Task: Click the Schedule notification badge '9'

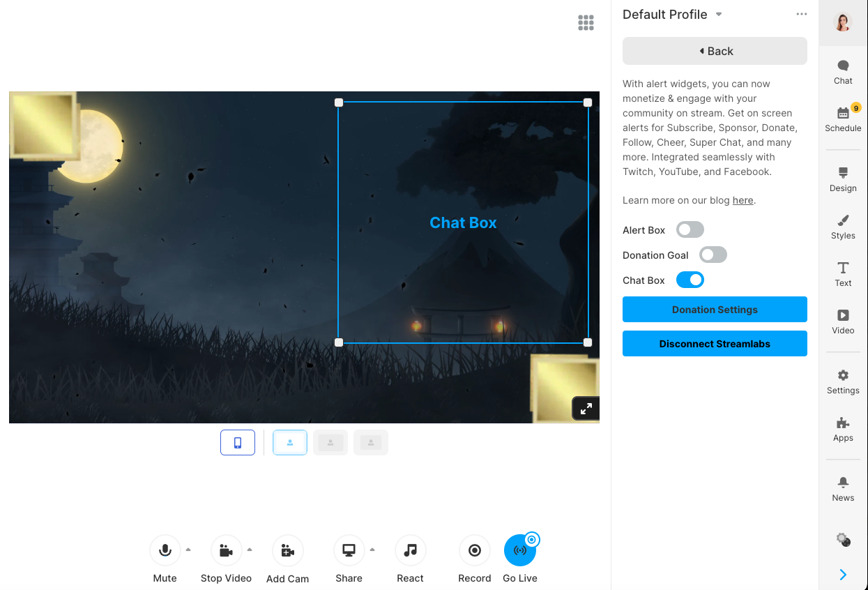Action: 855,107
